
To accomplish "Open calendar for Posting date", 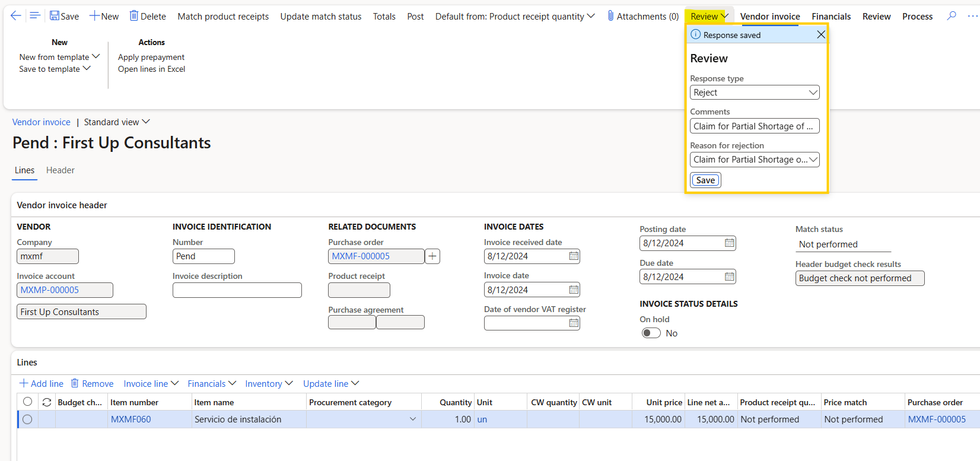I will coord(730,243).
